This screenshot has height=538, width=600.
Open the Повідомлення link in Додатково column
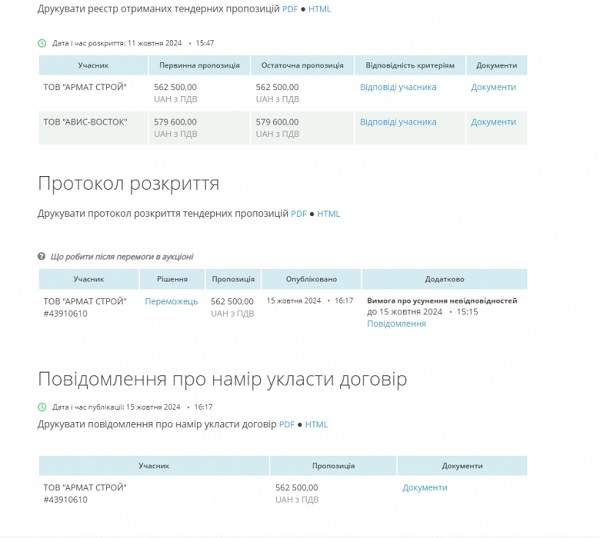(396, 324)
